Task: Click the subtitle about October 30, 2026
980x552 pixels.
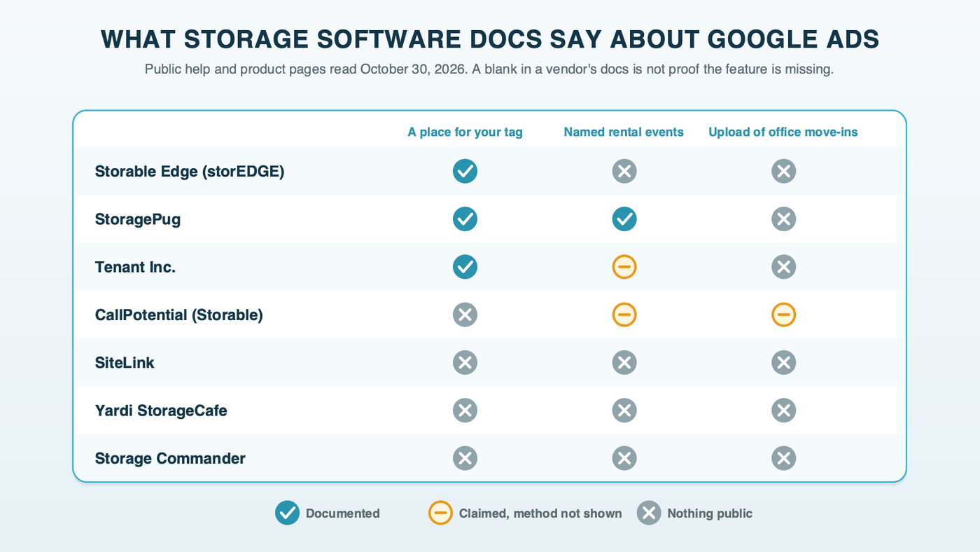Action: click(x=489, y=69)
